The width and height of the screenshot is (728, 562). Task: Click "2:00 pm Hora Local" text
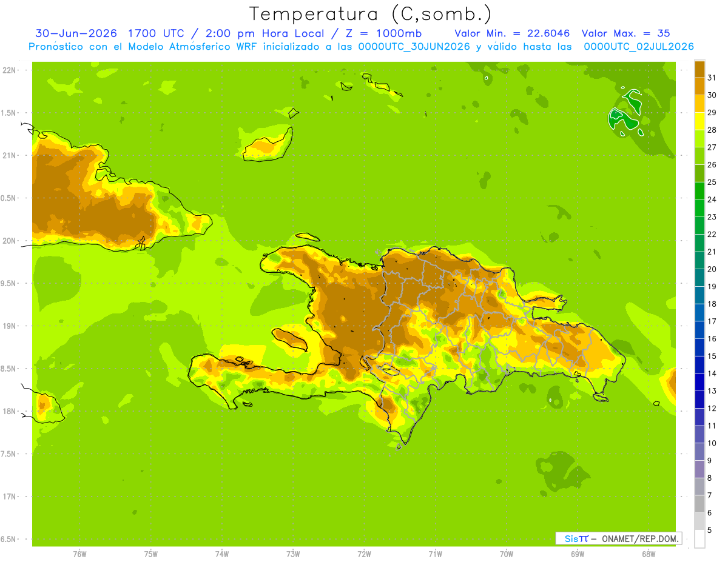265,33
